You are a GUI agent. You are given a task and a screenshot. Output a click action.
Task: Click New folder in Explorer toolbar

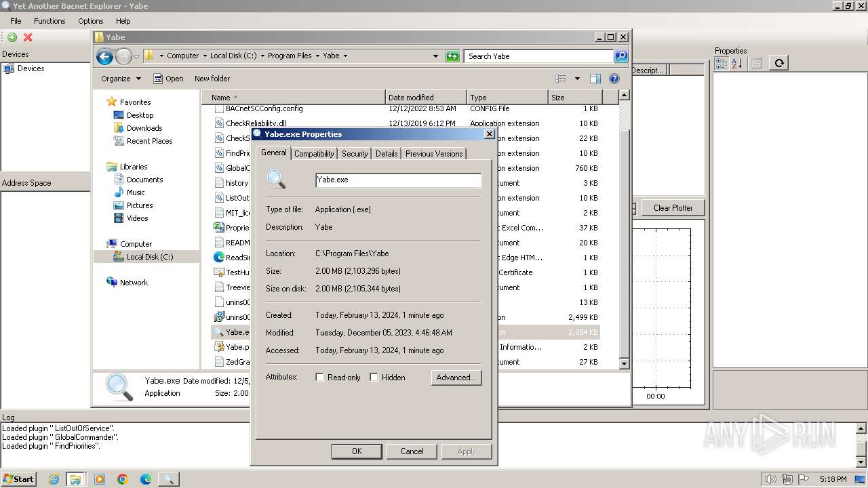(212, 79)
